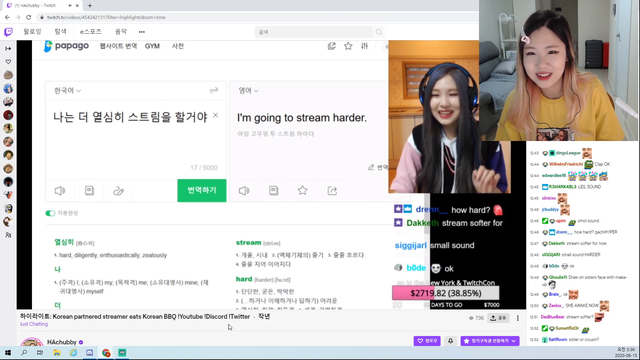Click the Twitch logo home icon
The image size is (640, 360).
point(8,32)
